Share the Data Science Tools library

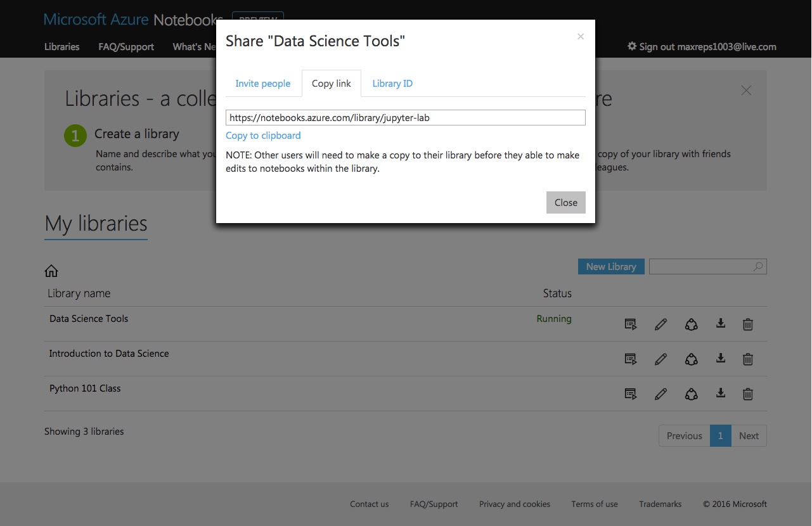[691, 324]
